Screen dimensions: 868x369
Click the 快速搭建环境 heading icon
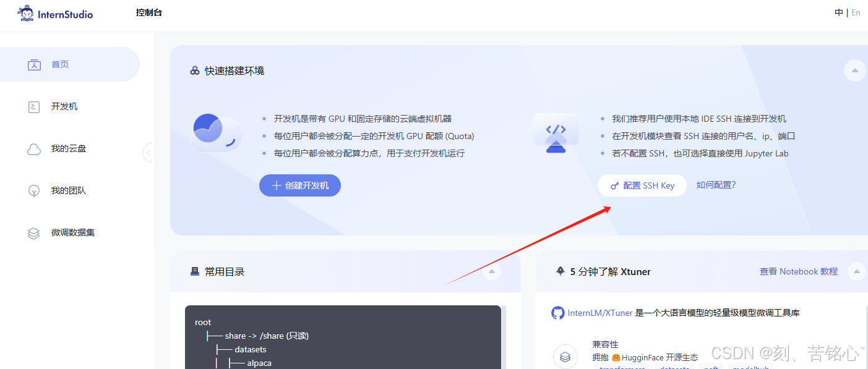click(x=195, y=70)
